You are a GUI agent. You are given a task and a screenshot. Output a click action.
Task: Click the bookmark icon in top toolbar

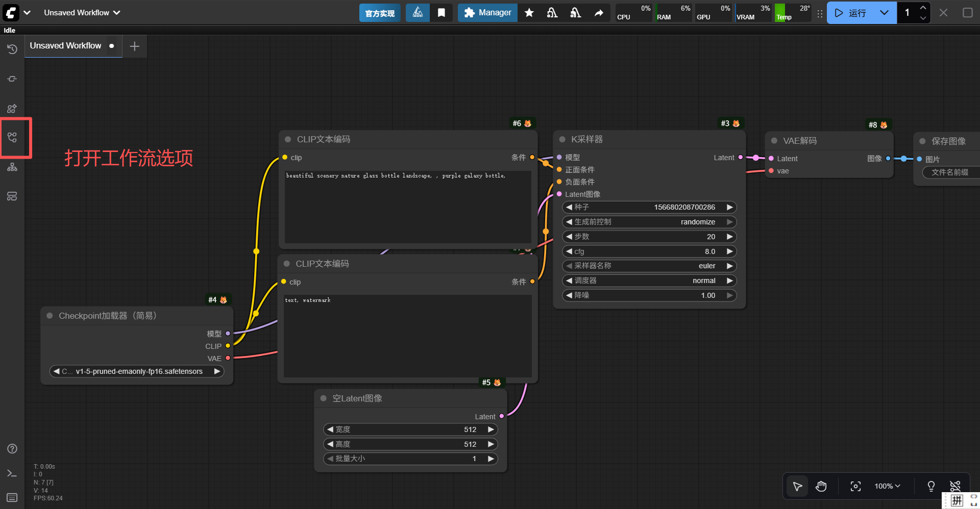coord(442,13)
